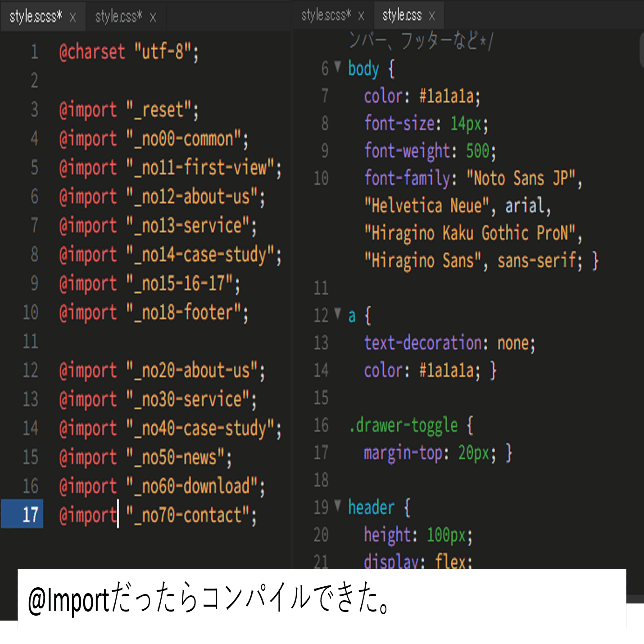Close the left style.css tab
Screen dimensions: 644x644
coord(153,18)
